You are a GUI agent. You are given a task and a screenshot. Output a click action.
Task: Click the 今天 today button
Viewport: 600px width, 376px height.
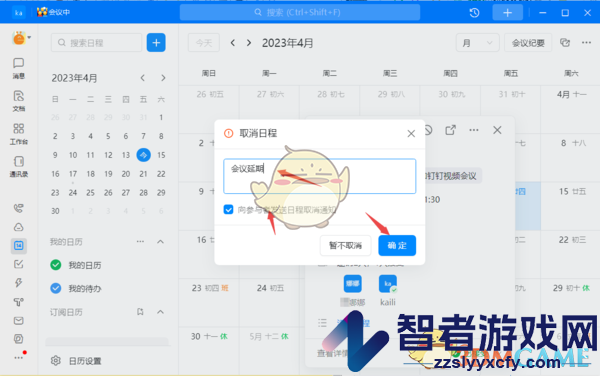click(204, 43)
